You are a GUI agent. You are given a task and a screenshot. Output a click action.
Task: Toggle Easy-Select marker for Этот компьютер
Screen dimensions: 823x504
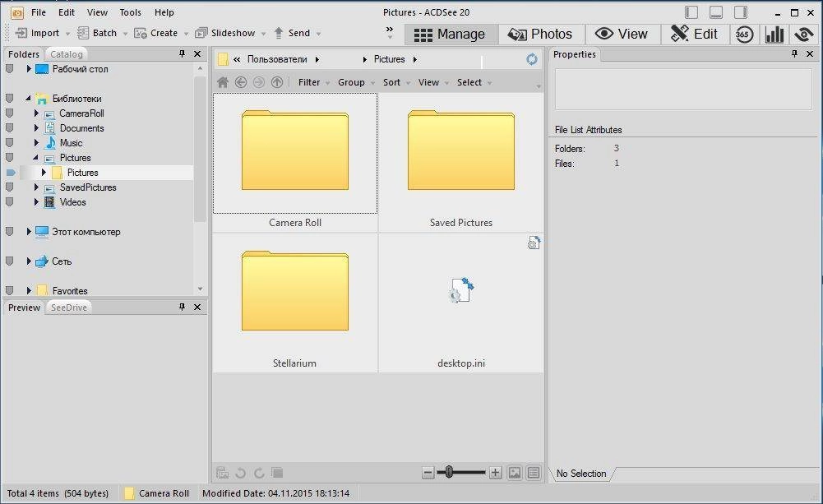click(x=9, y=231)
